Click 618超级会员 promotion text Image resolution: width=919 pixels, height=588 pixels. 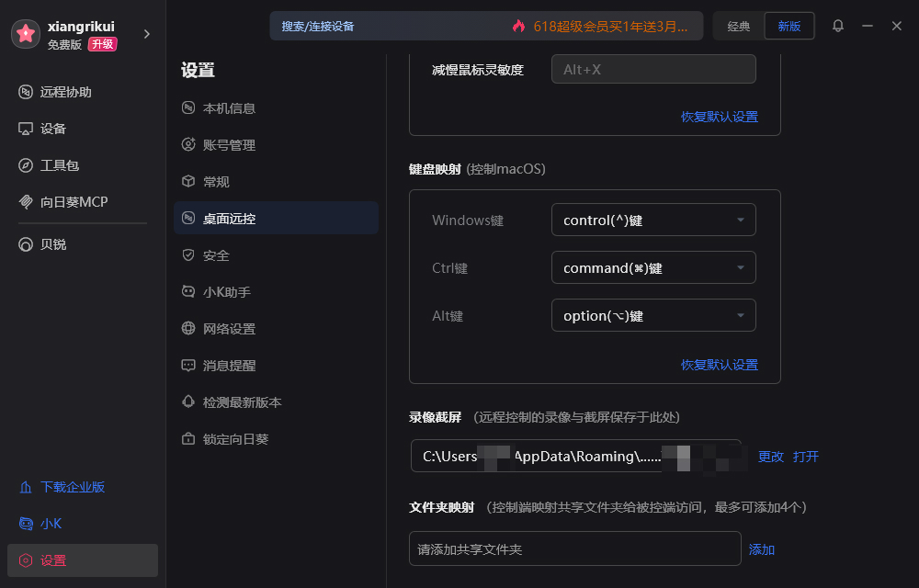coord(610,27)
